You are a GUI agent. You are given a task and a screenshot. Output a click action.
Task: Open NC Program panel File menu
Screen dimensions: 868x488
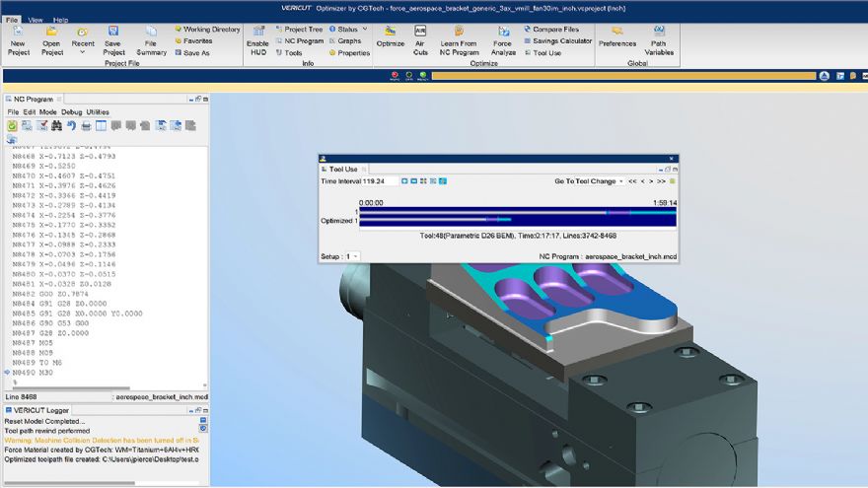coord(13,112)
